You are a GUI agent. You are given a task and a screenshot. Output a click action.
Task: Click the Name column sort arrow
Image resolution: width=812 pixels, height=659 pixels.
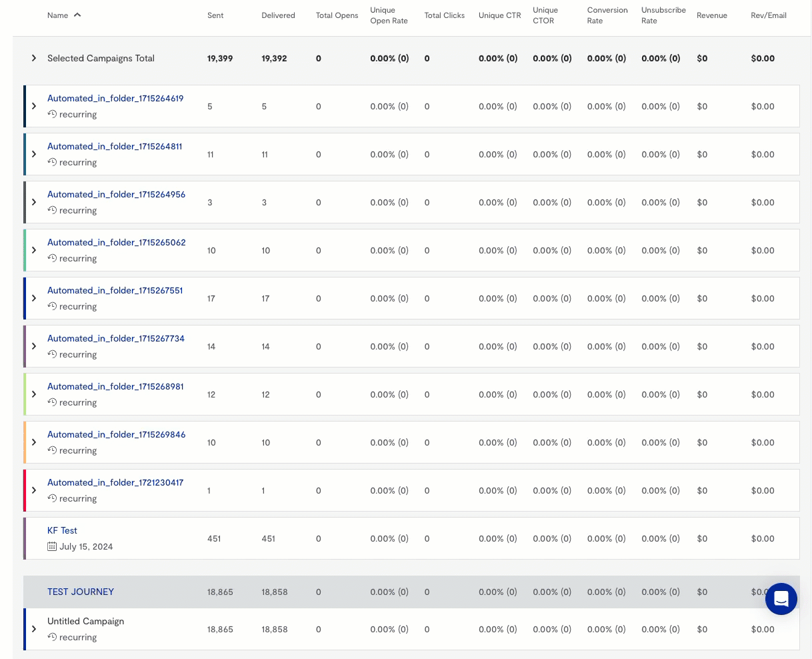(77, 15)
